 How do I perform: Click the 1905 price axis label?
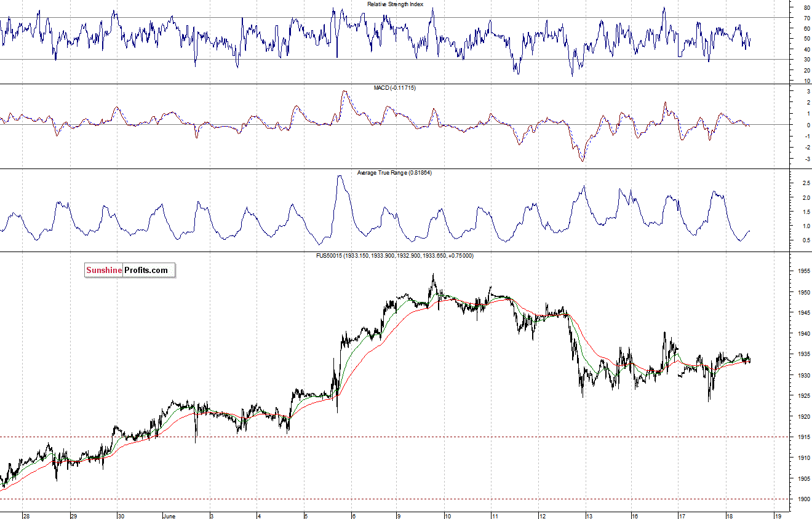pyautogui.click(x=804, y=478)
